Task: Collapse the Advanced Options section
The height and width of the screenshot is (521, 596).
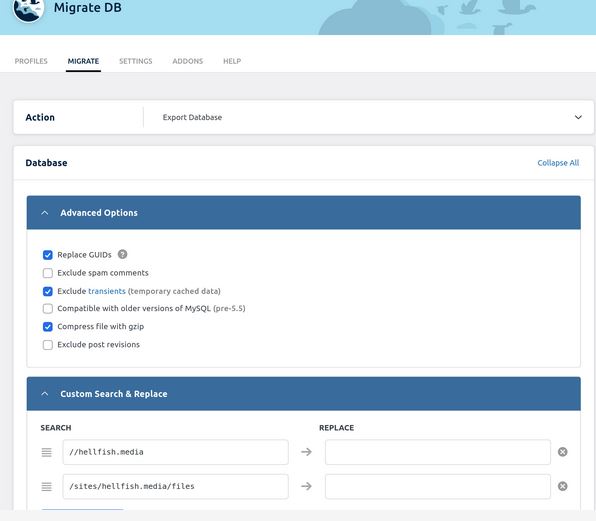Action: pyautogui.click(x=303, y=212)
